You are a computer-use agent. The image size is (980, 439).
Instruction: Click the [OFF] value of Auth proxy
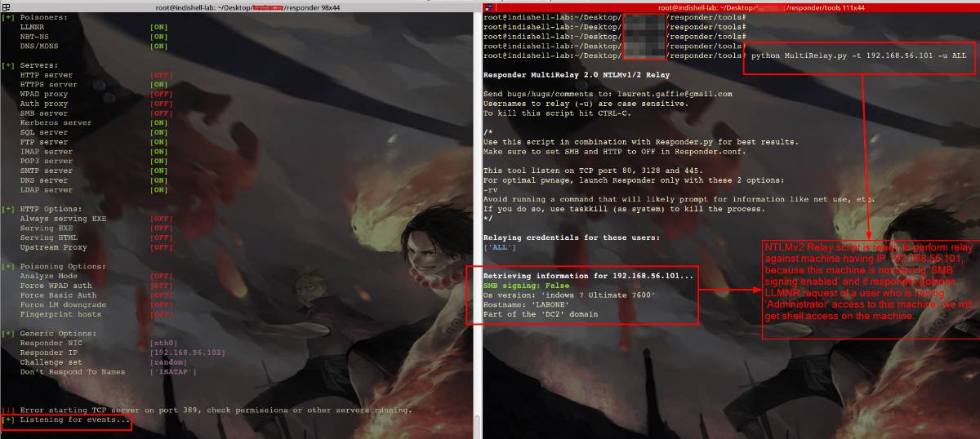(x=162, y=104)
